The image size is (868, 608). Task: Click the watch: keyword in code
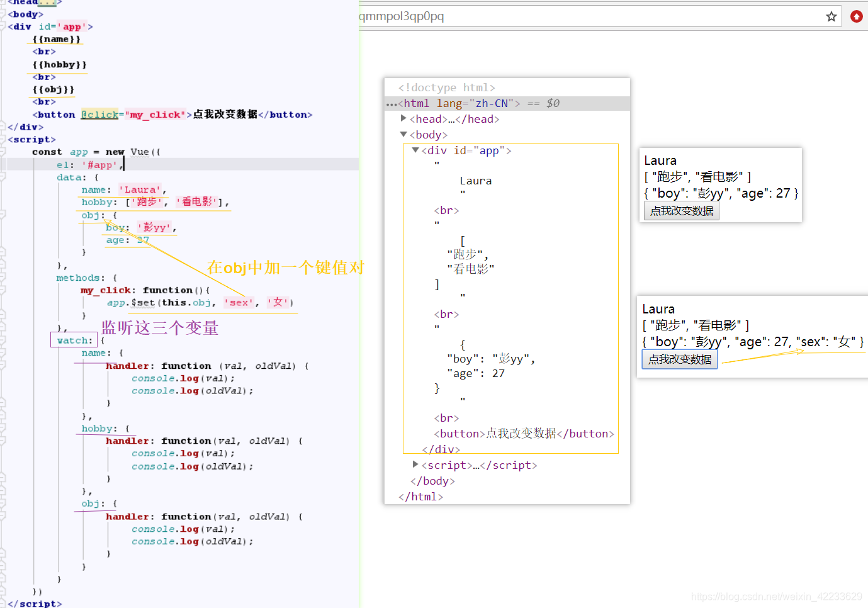tap(74, 341)
